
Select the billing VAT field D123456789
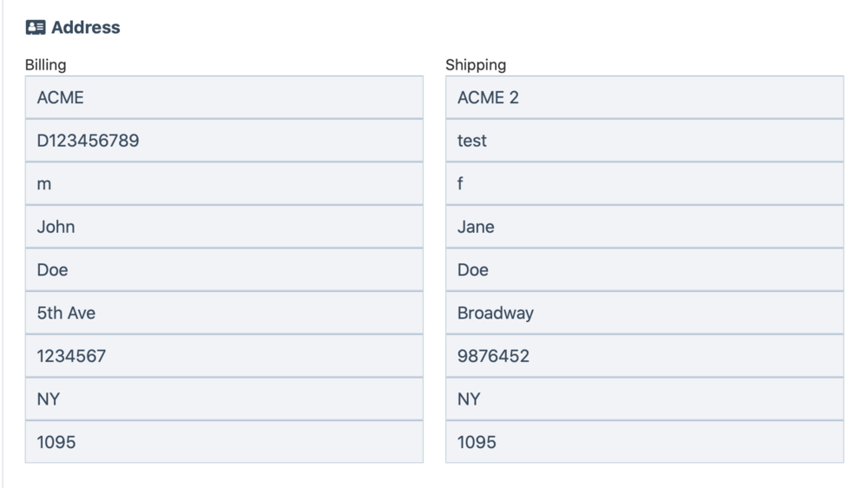[x=224, y=141]
